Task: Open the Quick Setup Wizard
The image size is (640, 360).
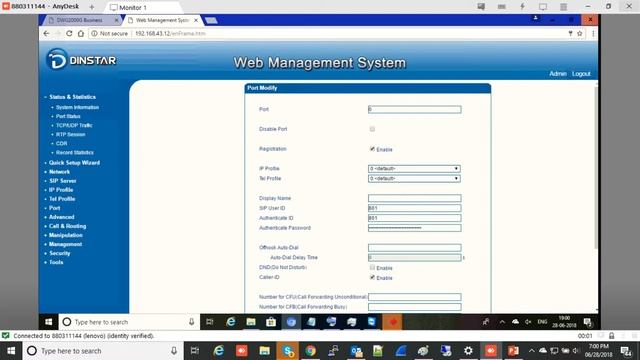Action: (74, 162)
